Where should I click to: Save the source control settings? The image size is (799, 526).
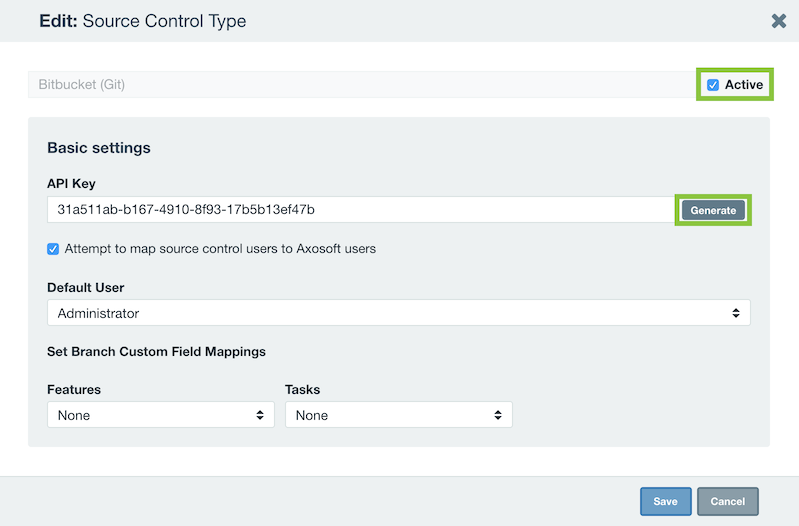coord(665,501)
